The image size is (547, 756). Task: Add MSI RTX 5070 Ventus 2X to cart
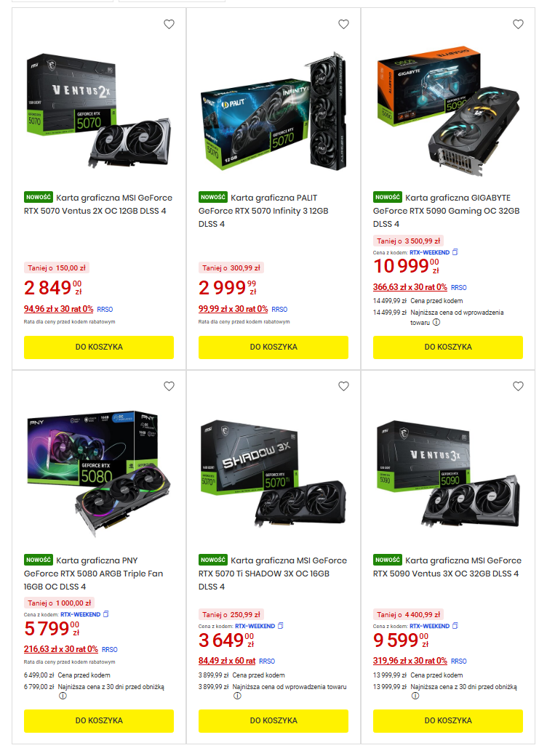[99, 347]
